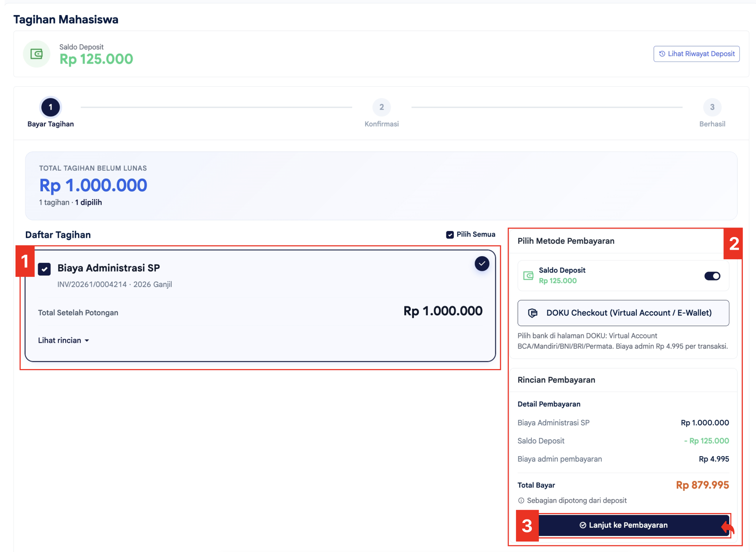
Task: Click the info icon beside Sebagian dipotong dari deposit
Action: pos(521,500)
